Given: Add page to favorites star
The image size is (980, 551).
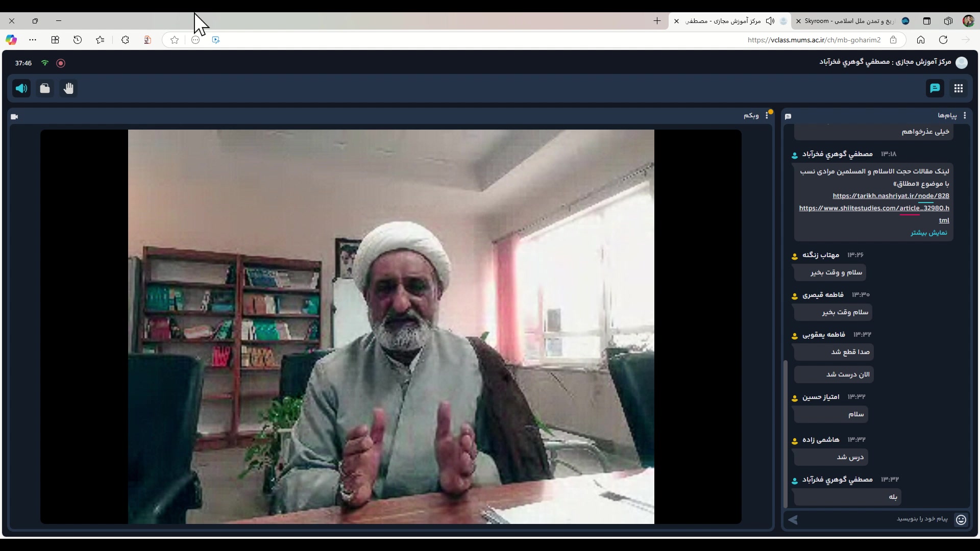Looking at the screenshot, I should [175, 40].
